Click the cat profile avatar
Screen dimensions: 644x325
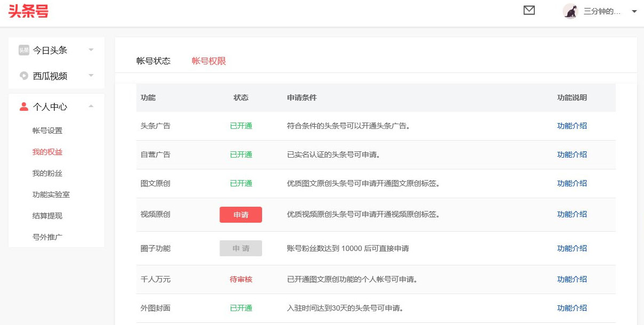point(570,11)
